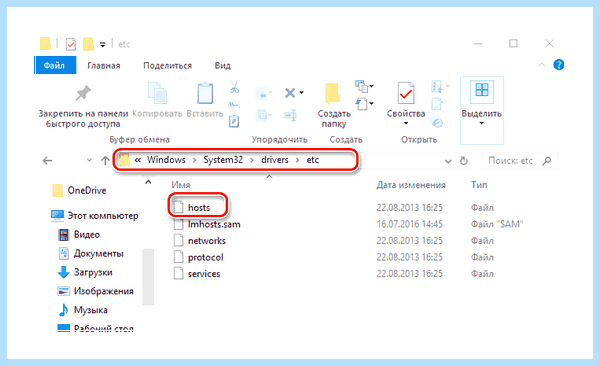
Task: Click drivers in the address path
Action: pyautogui.click(x=275, y=160)
